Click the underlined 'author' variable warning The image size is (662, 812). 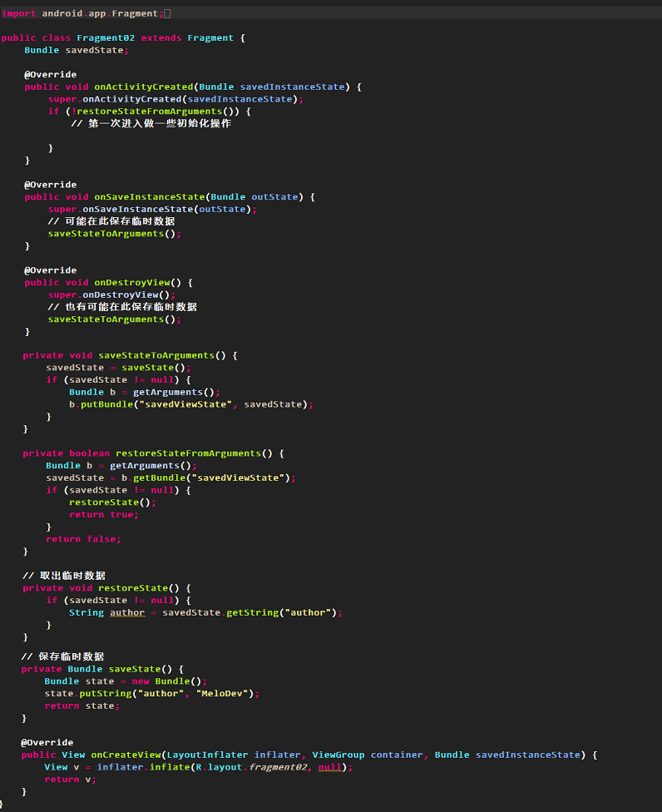[127, 612]
